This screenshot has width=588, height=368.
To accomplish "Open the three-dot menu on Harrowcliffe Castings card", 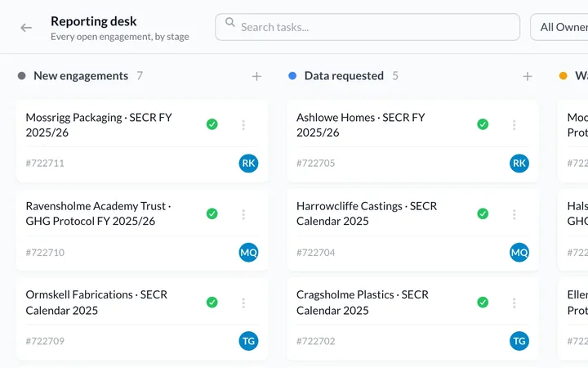I will [x=514, y=214].
